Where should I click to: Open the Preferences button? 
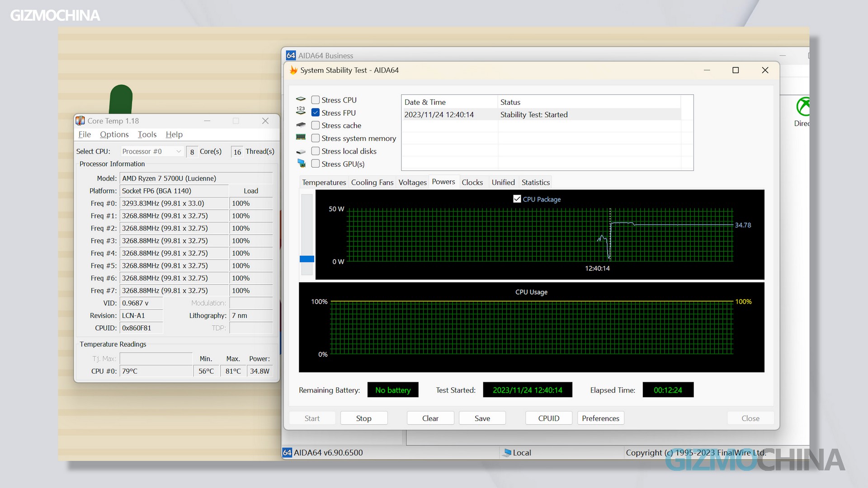600,418
